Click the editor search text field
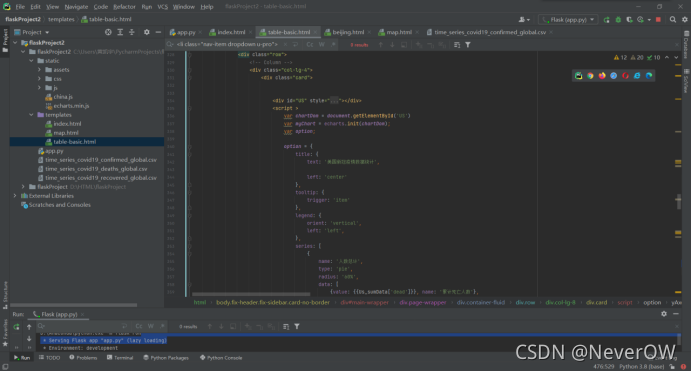 pos(227,45)
